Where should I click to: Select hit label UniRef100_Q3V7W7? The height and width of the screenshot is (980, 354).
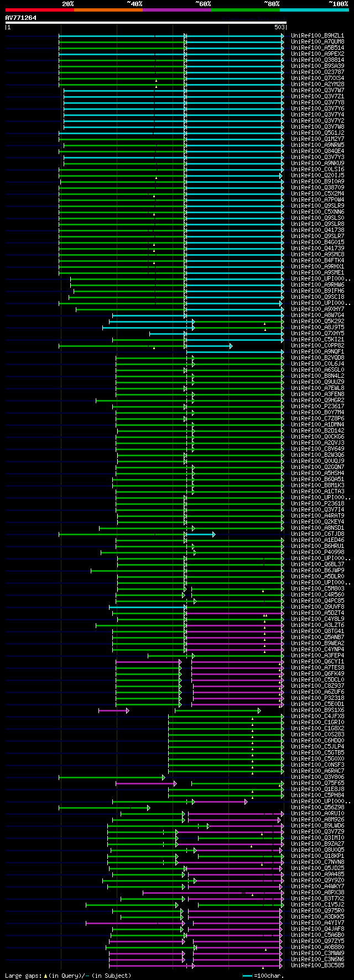tap(317, 91)
